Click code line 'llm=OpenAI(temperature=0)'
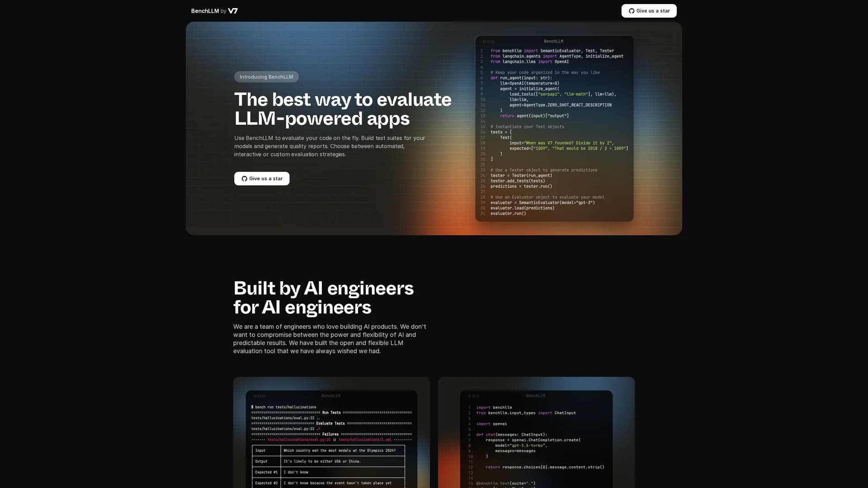This screenshot has width=868, height=488. [529, 83]
